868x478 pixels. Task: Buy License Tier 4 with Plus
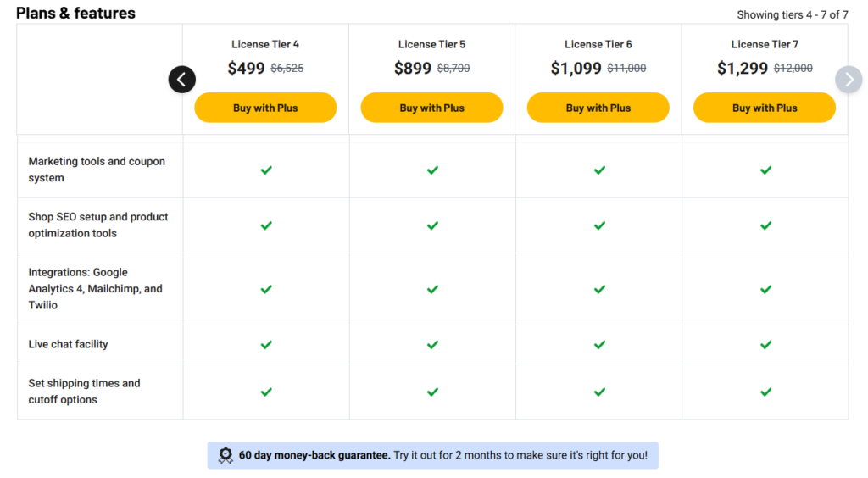[x=265, y=108]
